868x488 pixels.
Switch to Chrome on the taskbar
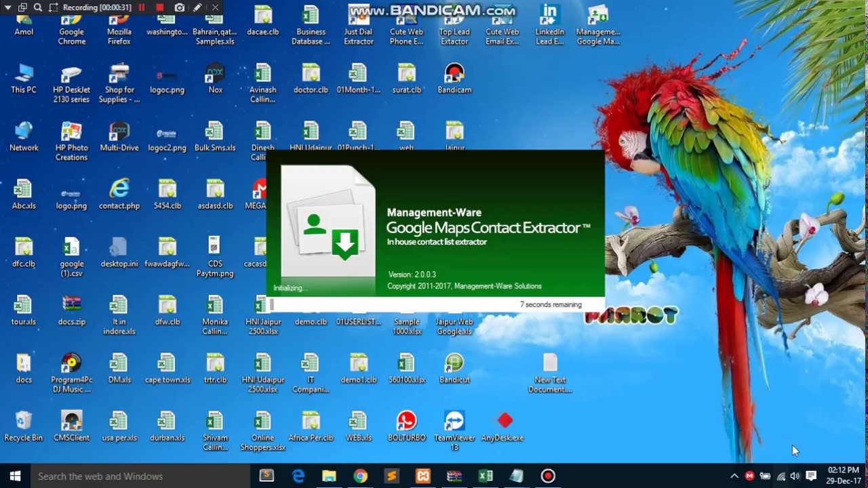pos(360,476)
